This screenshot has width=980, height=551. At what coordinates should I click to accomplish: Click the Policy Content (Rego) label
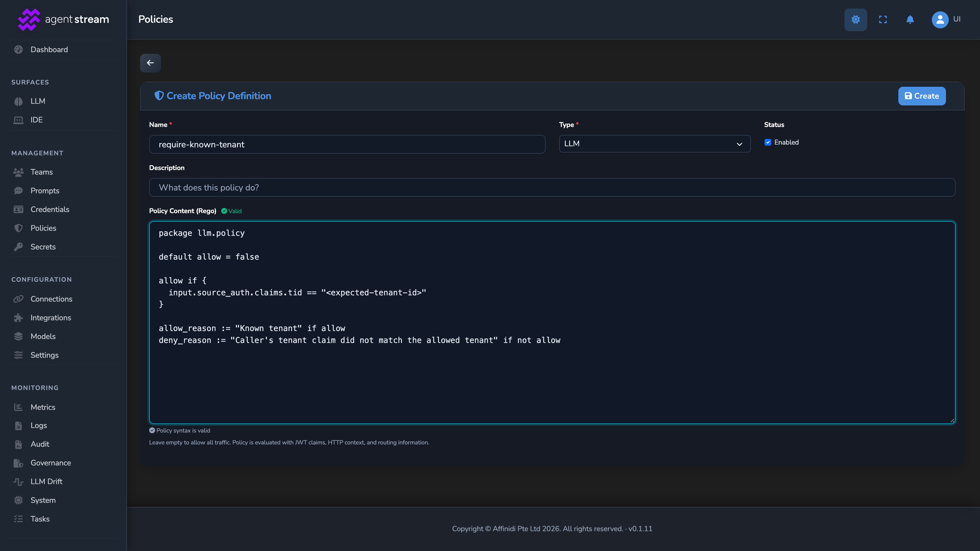click(x=183, y=211)
